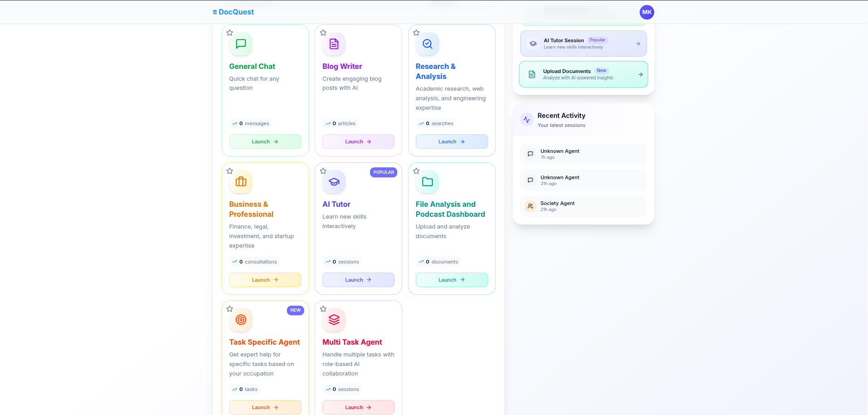Click the Business & Professional briefcase icon
The height and width of the screenshot is (415, 868).
click(241, 182)
